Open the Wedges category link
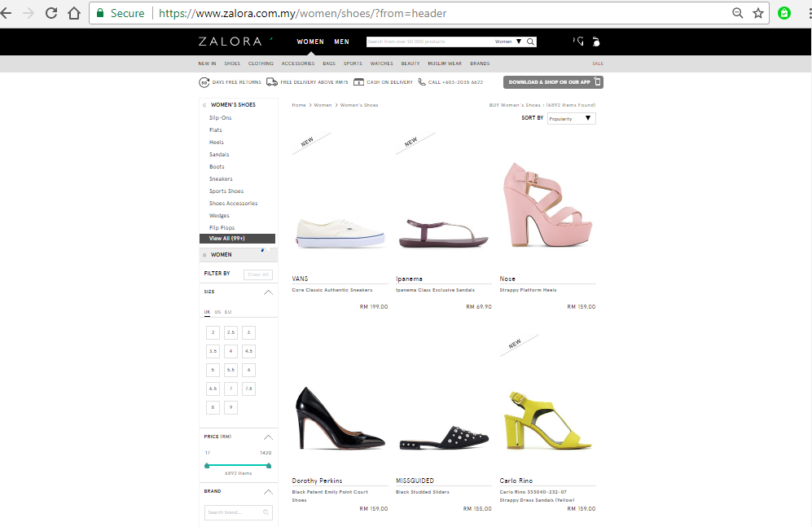Image resolution: width=812 pixels, height=527 pixels. point(219,216)
